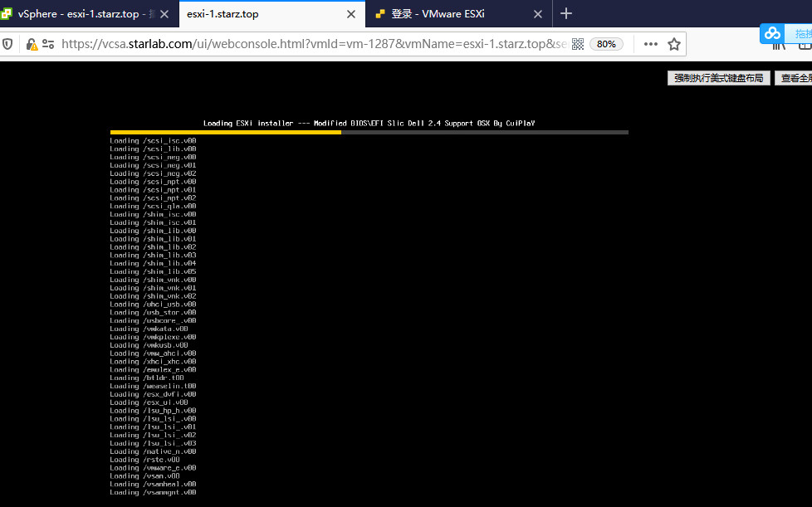Click the 'Loading /lsu_hp_h.v00' line
The width and height of the screenshot is (812, 507).
click(x=153, y=411)
